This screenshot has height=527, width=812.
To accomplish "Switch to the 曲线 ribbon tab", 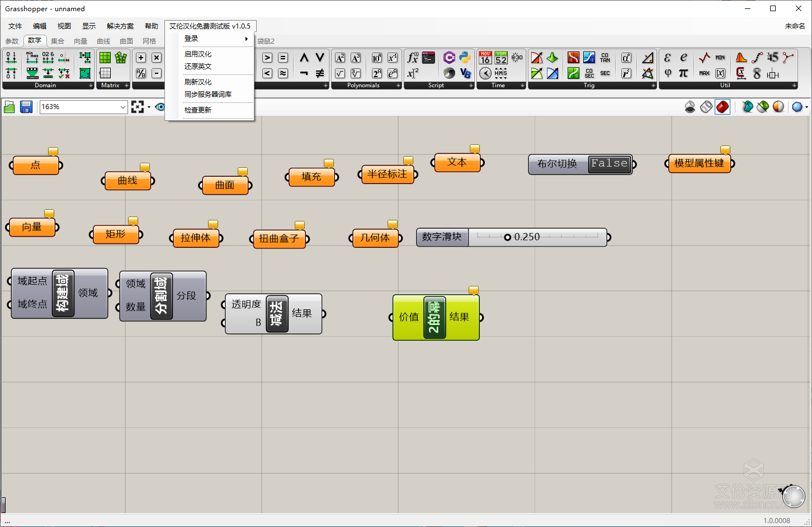I will [x=103, y=41].
